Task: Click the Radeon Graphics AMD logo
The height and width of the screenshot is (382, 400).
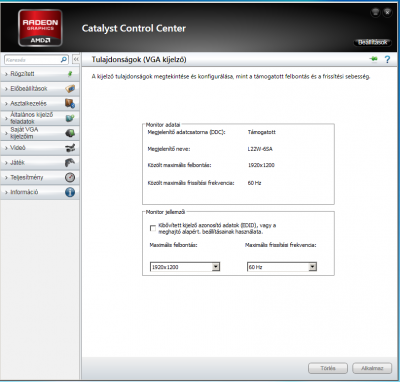Action: (40, 28)
